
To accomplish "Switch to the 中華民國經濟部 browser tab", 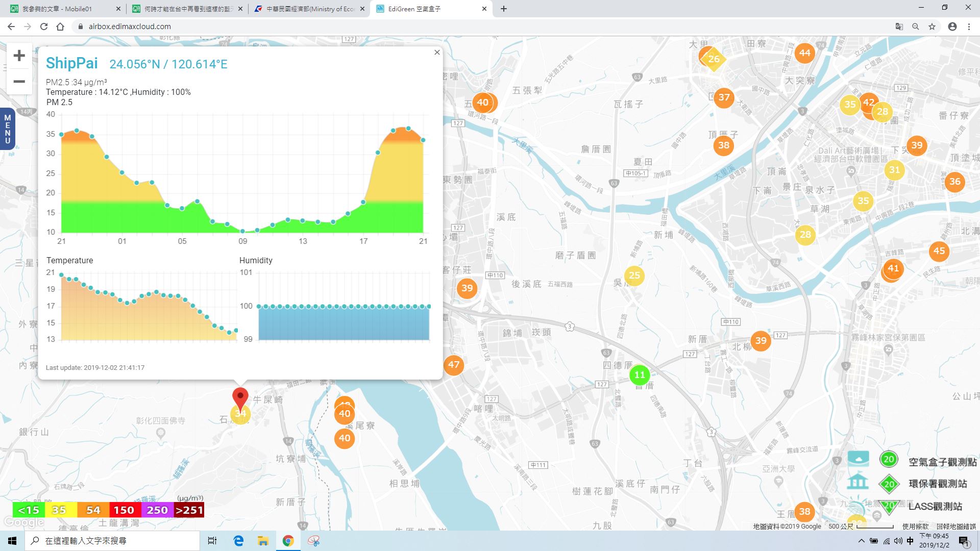I will tap(309, 9).
